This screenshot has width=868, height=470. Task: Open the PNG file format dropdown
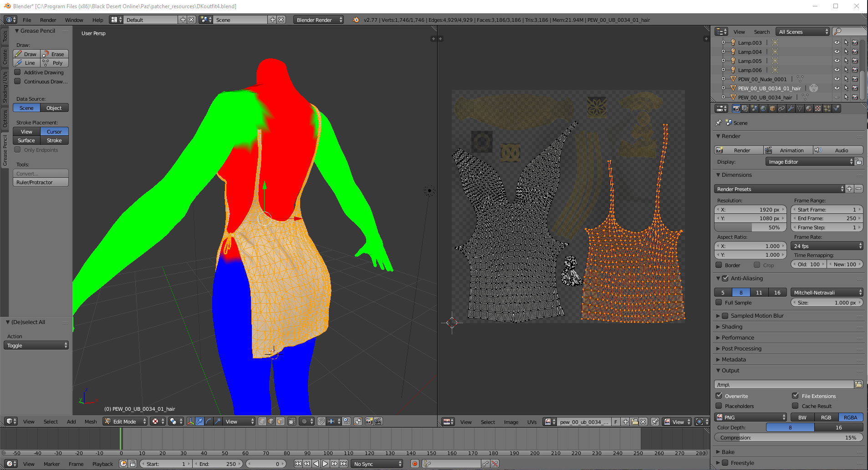coord(751,417)
